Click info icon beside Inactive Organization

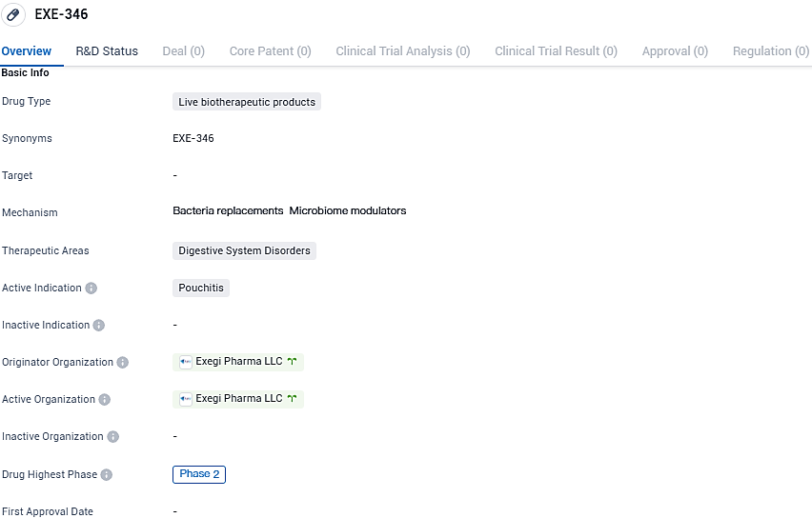pos(112,437)
